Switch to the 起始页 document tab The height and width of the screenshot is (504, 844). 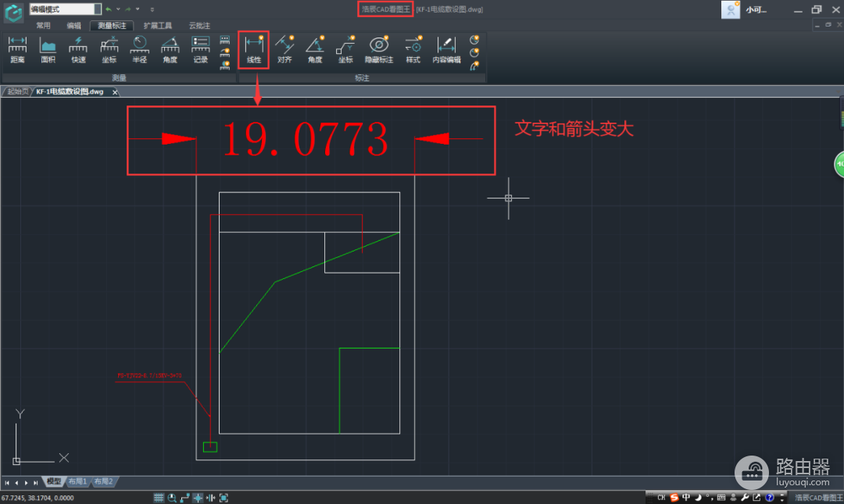point(17,91)
